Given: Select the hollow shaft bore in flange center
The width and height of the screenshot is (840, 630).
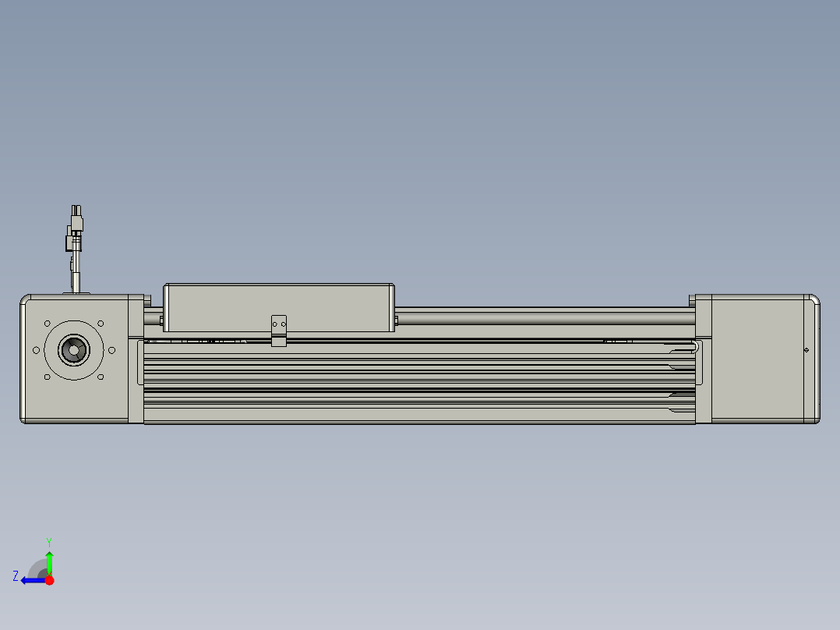Looking at the screenshot, I should (x=74, y=350).
